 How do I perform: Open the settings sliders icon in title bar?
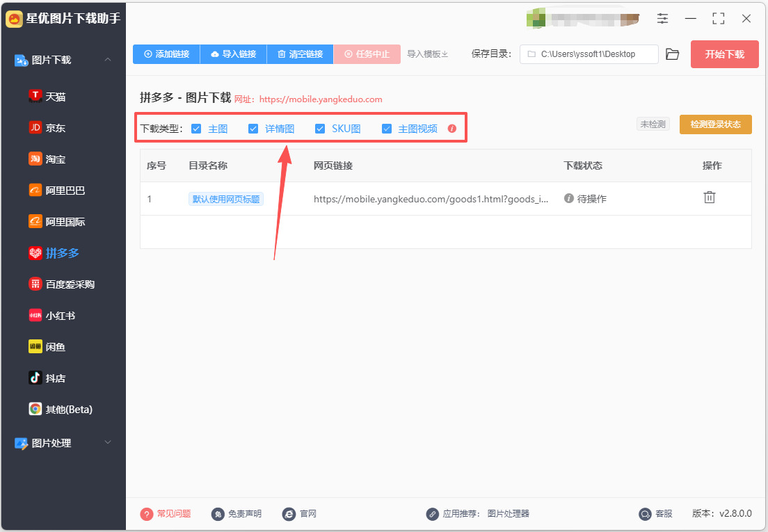click(x=662, y=19)
